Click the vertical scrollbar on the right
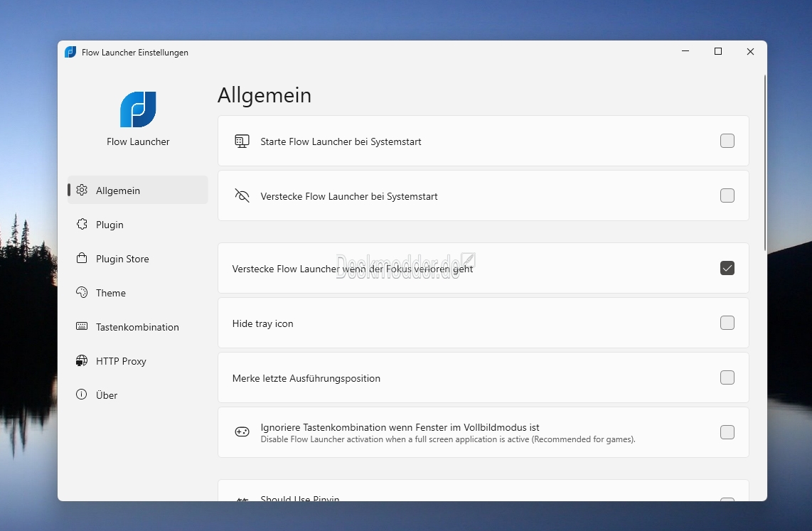The image size is (812, 531). [x=764, y=162]
